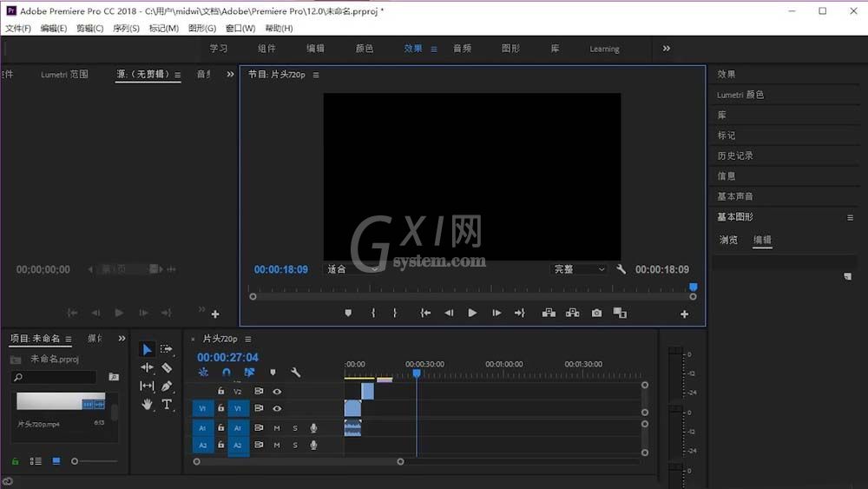The image size is (868, 489).
Task: Open the program monitor button editor plus
Action: [684, 314]
